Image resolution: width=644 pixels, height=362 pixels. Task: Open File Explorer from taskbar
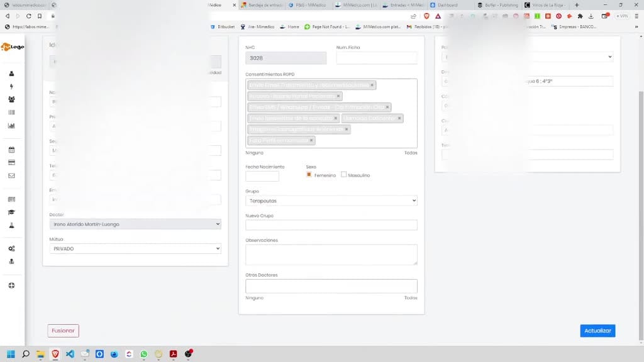pyautogui.click(x=40, y=354)
